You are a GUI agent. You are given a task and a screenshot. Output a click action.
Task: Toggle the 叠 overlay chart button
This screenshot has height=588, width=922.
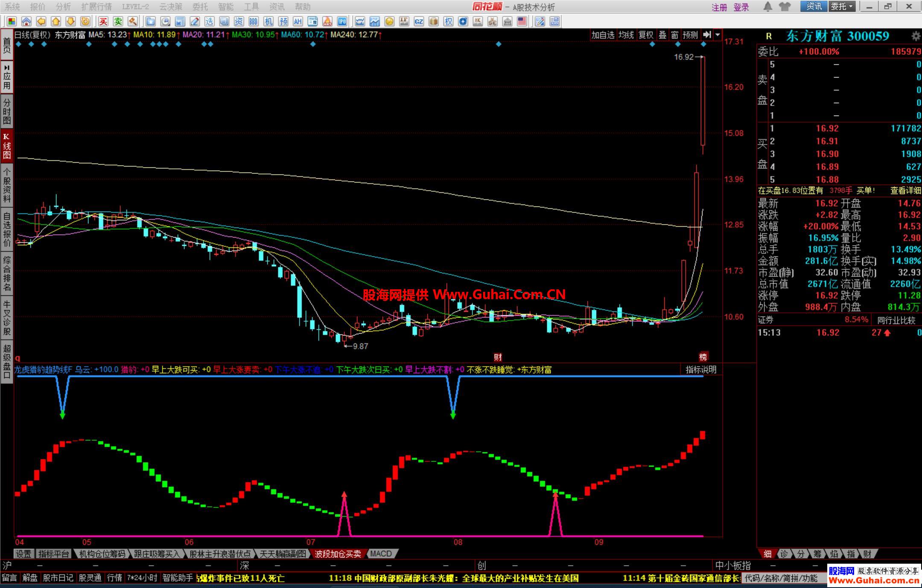[662, 35]
